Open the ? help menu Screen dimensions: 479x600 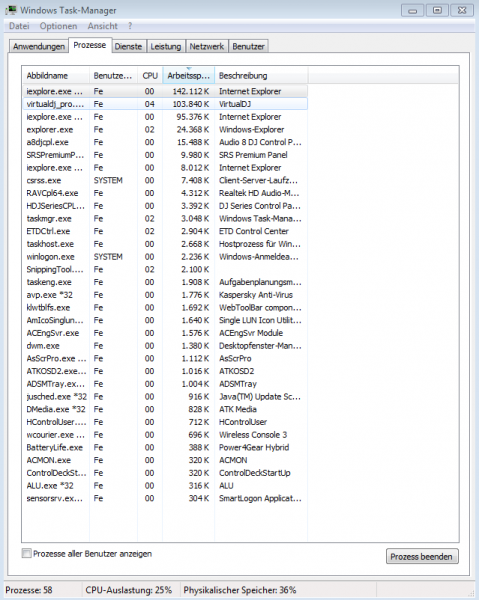[130, 26]
